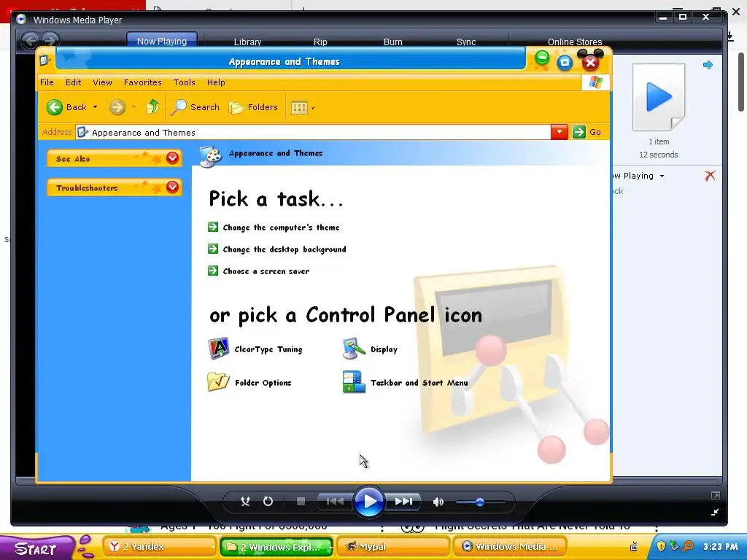
Task: Click arrow icon beside Change the computer's theme
Action: pyautogui.click(x=213, y=227)
